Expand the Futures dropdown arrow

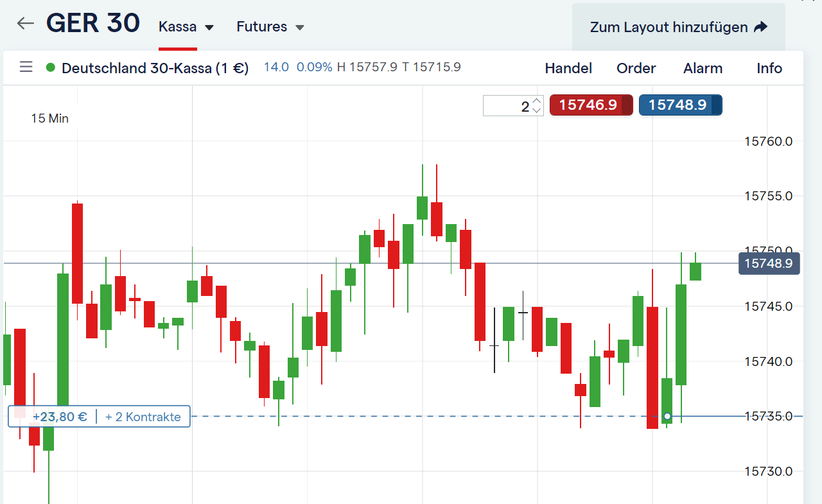pos(299,28)
